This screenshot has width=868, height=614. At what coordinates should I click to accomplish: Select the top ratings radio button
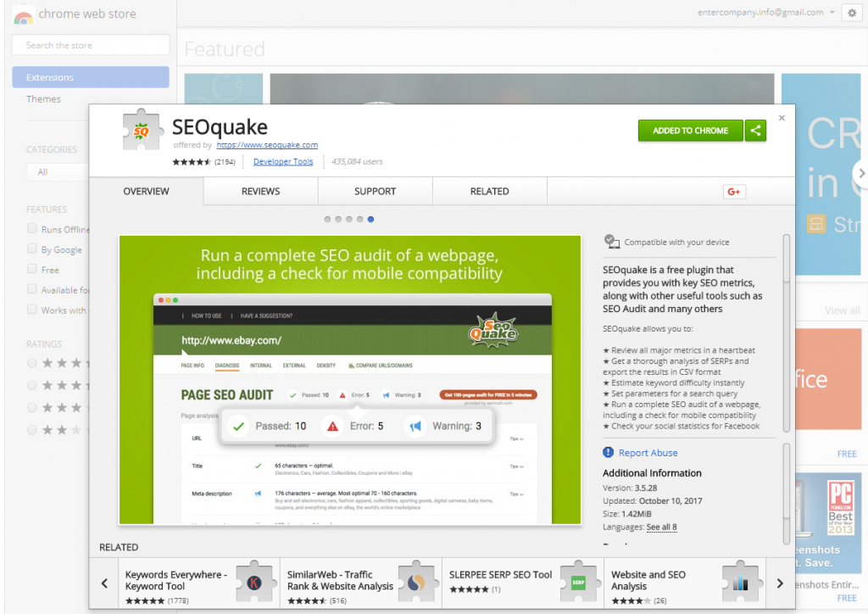pyautogui.click(x=32, y=363)
